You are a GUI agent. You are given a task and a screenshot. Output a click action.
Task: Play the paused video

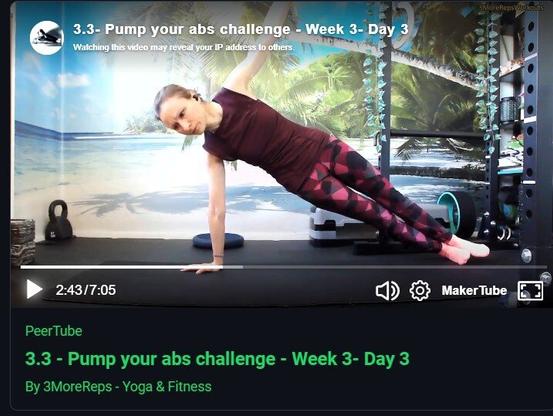point(34,290)
